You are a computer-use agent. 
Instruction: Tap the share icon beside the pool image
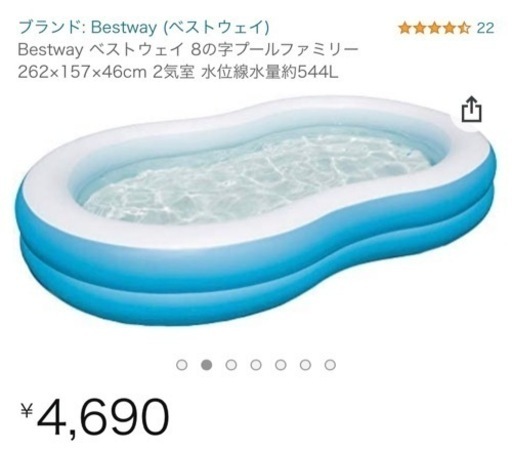[472, 109]
